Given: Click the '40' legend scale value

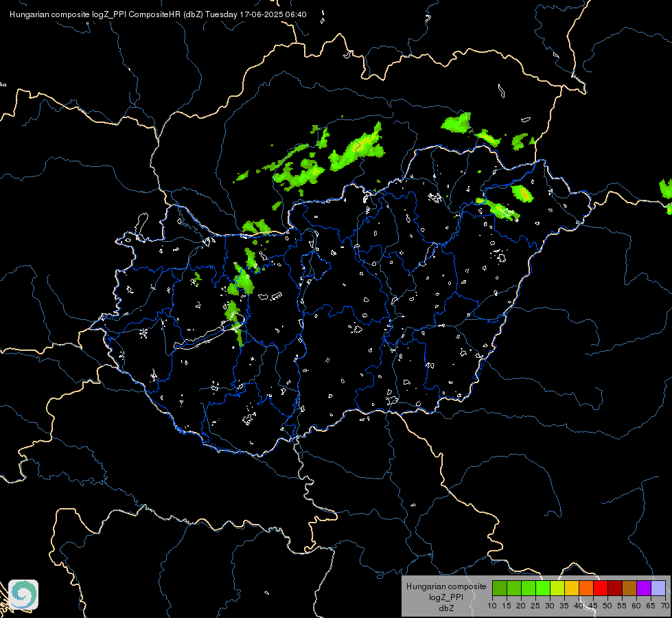Looking at the screenshot, I should (x=579, y=606).
